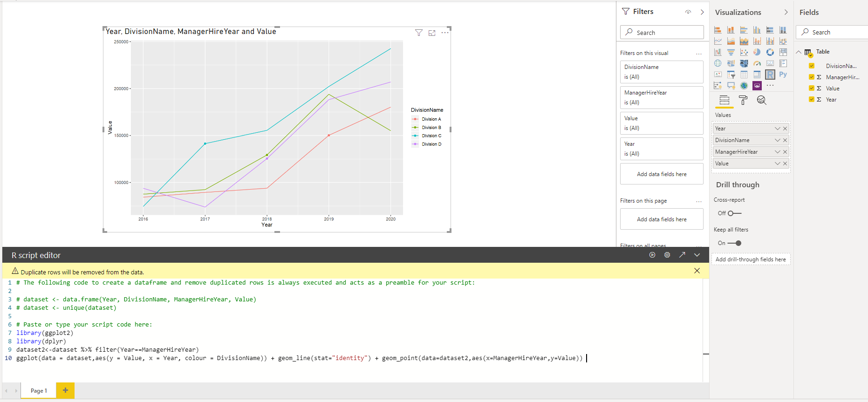The height and width of the screenshot is (402, 868).
Task: Turn on the Cross-report toggle
Action: [x=735, y=213]
